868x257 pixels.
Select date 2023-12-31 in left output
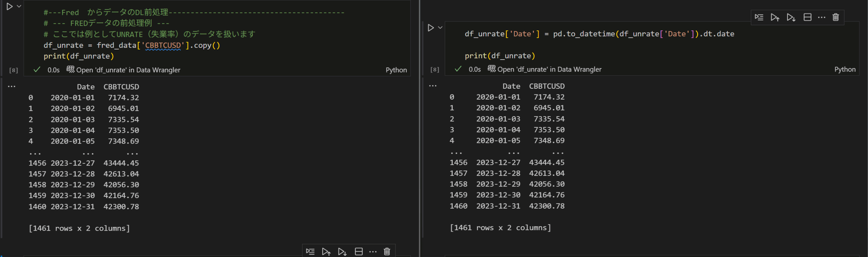click(73, 207)
